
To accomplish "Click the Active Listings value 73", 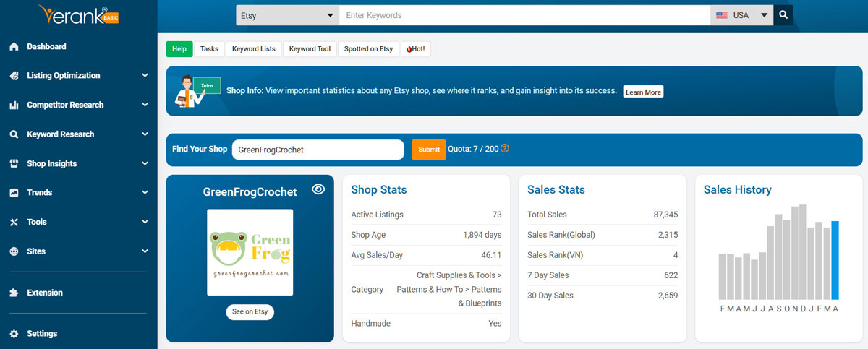I will (497, 215).
